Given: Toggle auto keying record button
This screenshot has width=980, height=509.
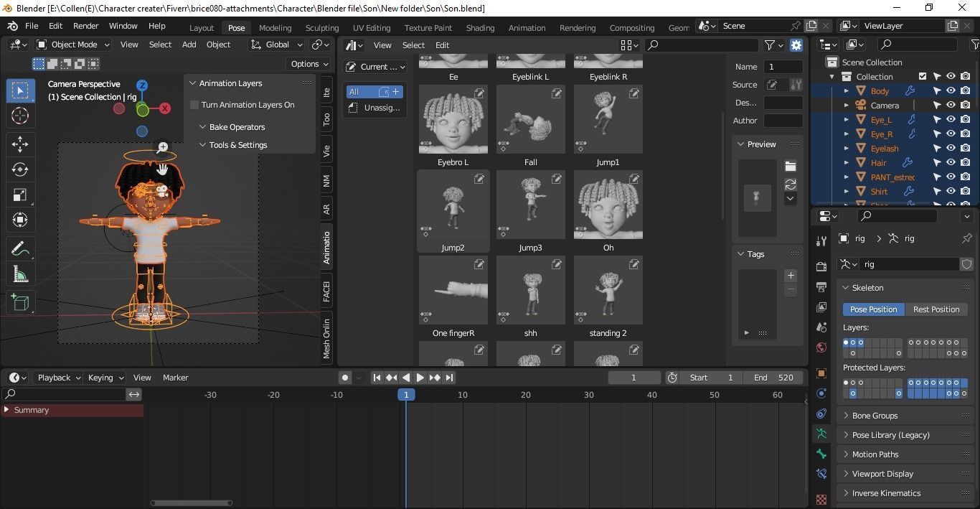Looking at the screenshot, I should [345, 378].
